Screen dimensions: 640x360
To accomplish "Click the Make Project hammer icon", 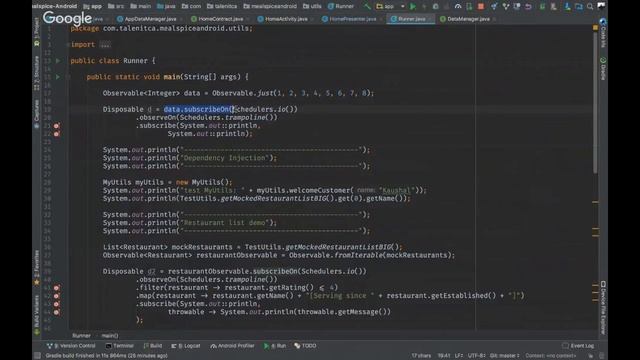I will (x=367, y=6).
